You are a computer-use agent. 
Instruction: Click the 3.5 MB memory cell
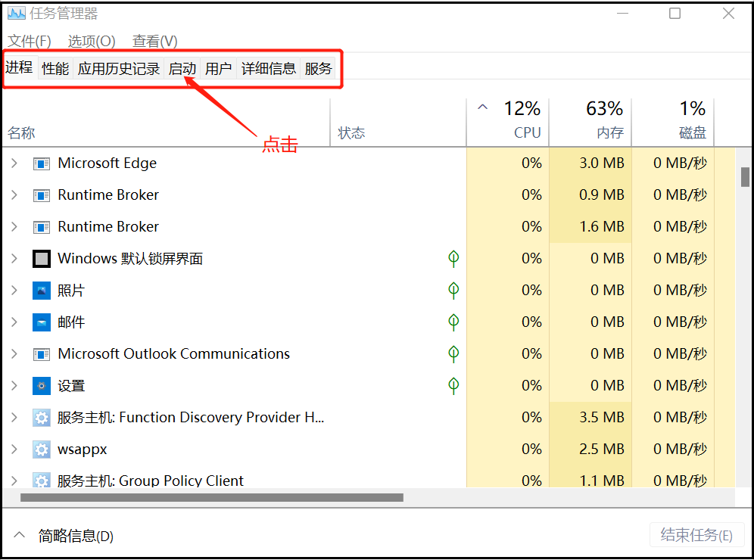(x=602, y=417)
